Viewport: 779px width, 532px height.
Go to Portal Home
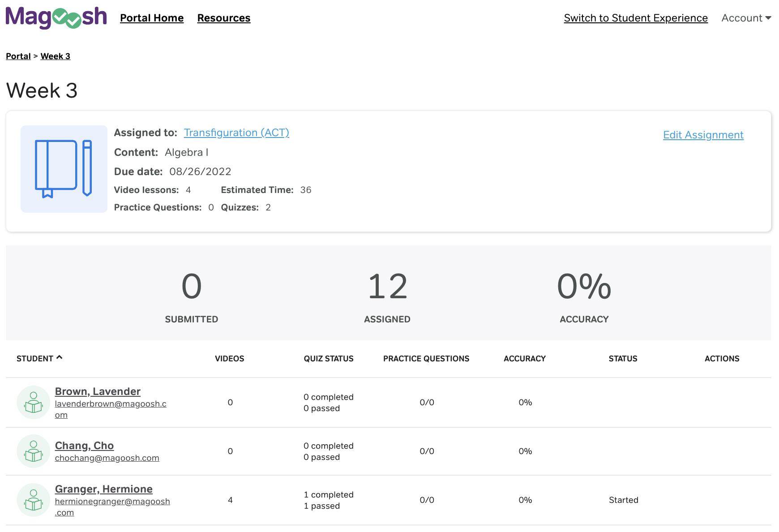pos(152,18)
